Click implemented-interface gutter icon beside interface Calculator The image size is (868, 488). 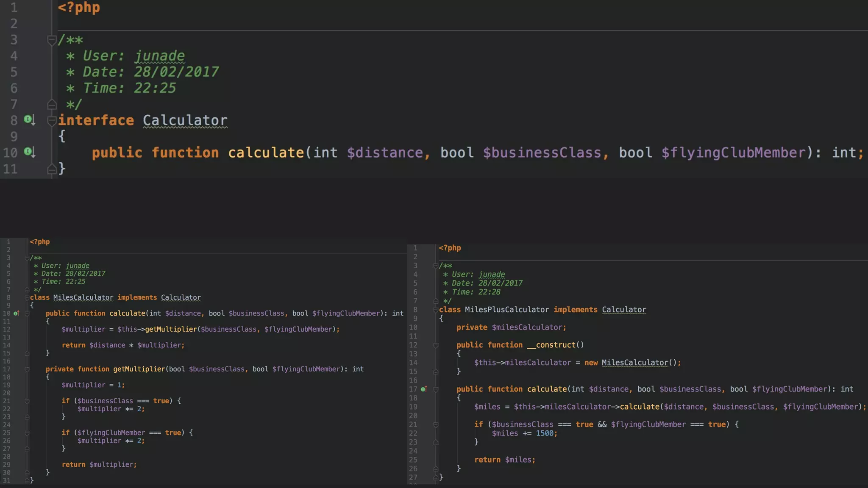[28, 119]
